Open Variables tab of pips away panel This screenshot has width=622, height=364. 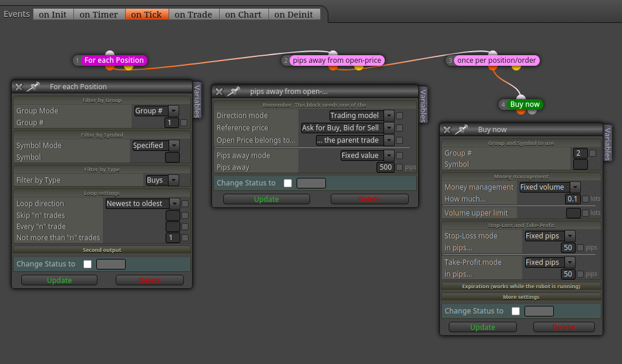coord(423,105)
